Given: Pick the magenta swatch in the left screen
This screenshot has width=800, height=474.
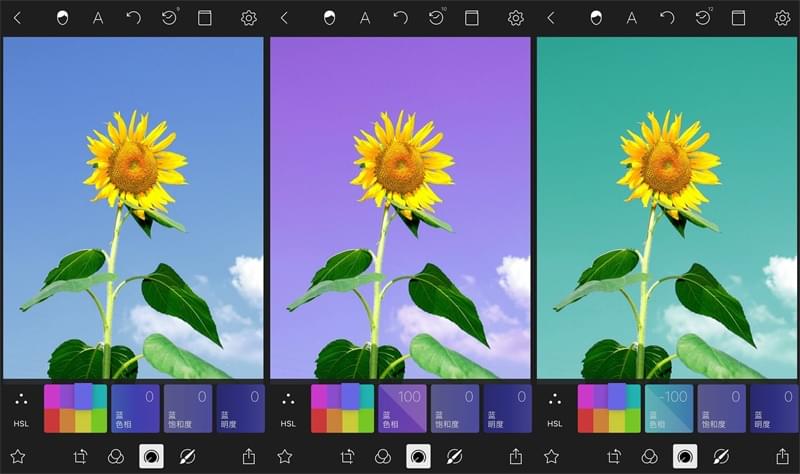Looking at the screenshot, I should 51,397.
